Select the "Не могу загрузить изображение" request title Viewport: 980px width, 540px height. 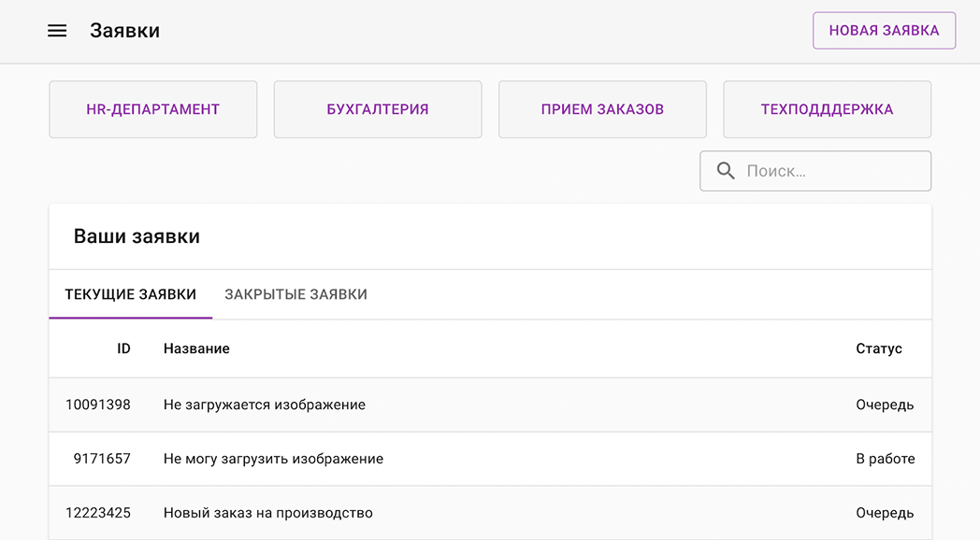tap(273, 459)
